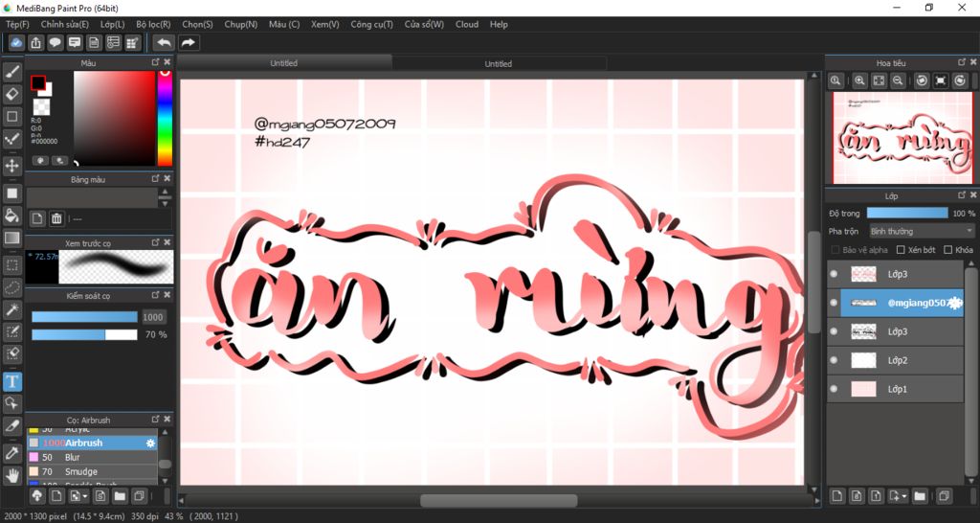The width and height of the screenshot is (980, 523).
Task: Select the transparent color swatch
Action: [x=41, y=106]
